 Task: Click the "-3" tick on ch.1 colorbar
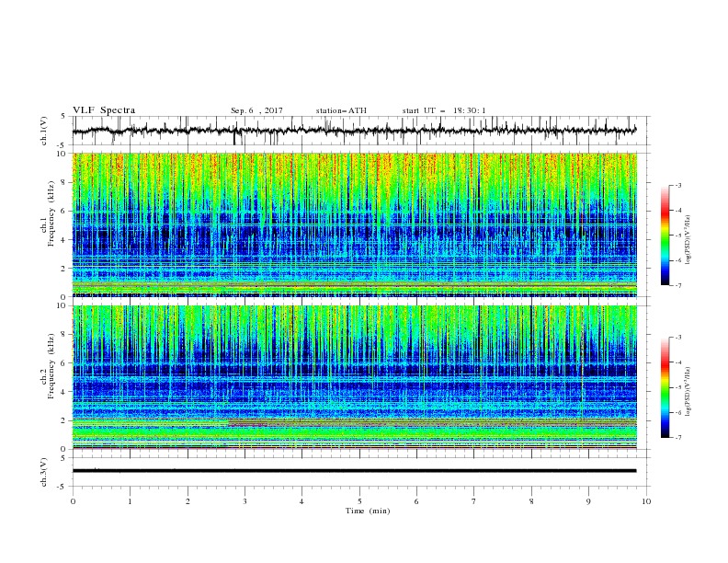click(677, 185)
